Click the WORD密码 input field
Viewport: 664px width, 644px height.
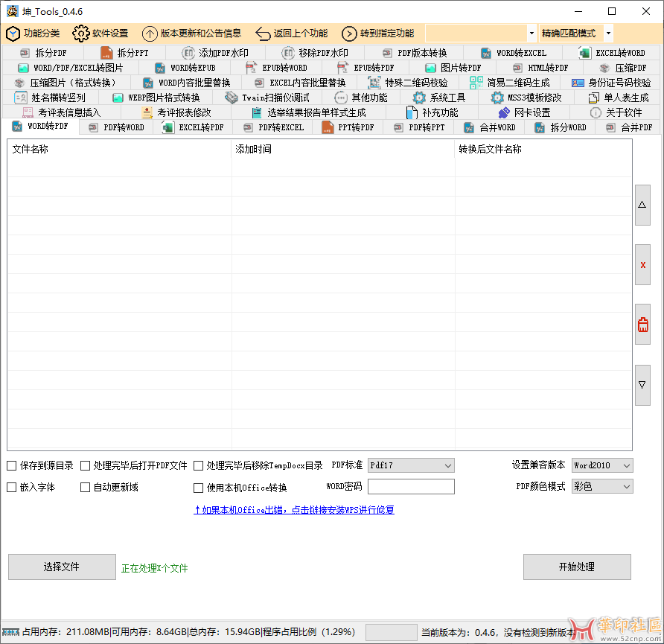point(411,486)
